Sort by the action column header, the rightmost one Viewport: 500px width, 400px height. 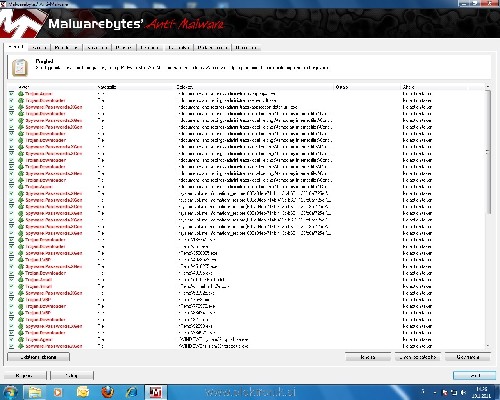[x=434, y=87]
